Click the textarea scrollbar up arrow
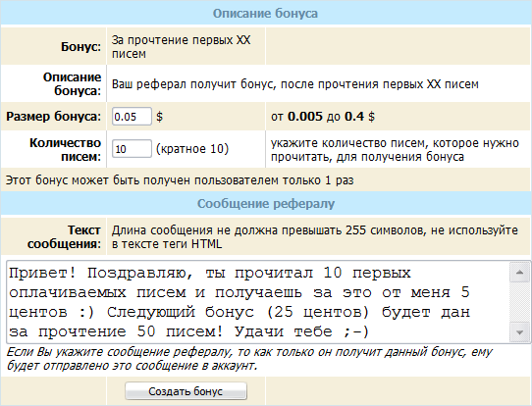Viewport: 532px width, 406px height. tap(519, 272)
